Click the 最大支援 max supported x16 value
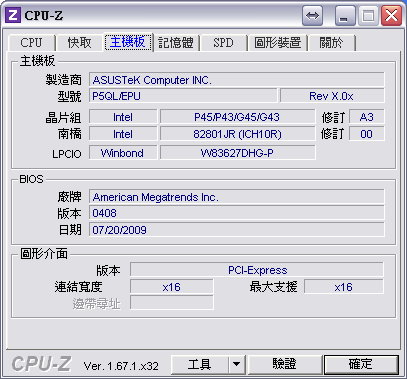The width and height of the screenshot is (407, 379). (x=344, y=287)
